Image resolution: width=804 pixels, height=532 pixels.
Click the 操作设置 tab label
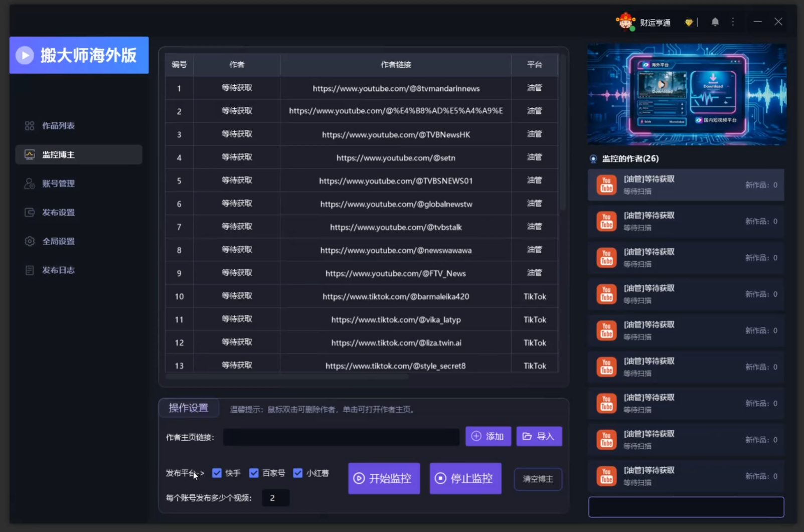(189, 408)
